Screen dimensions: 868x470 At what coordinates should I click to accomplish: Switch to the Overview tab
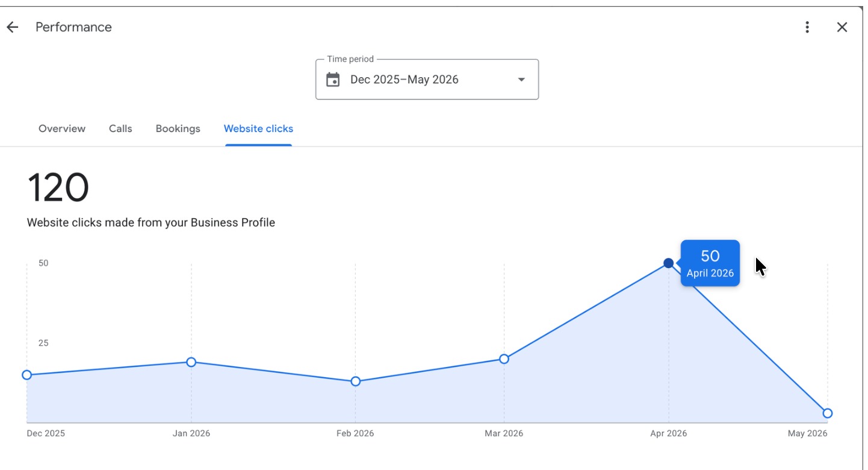(62, 128)
